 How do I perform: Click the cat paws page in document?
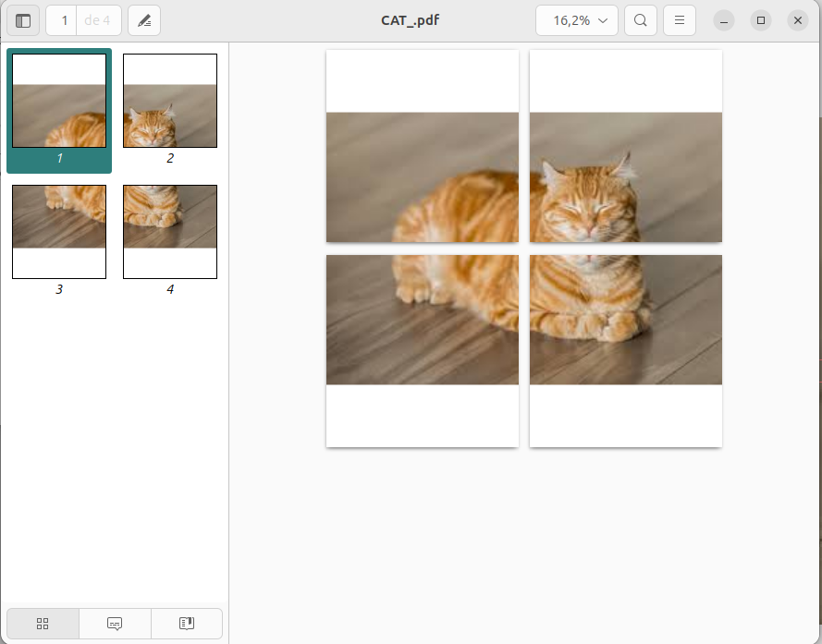coord(626,351)
